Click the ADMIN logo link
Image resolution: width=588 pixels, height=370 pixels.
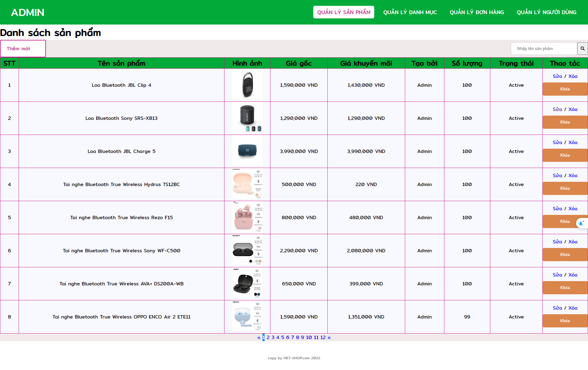click(28, 12)
